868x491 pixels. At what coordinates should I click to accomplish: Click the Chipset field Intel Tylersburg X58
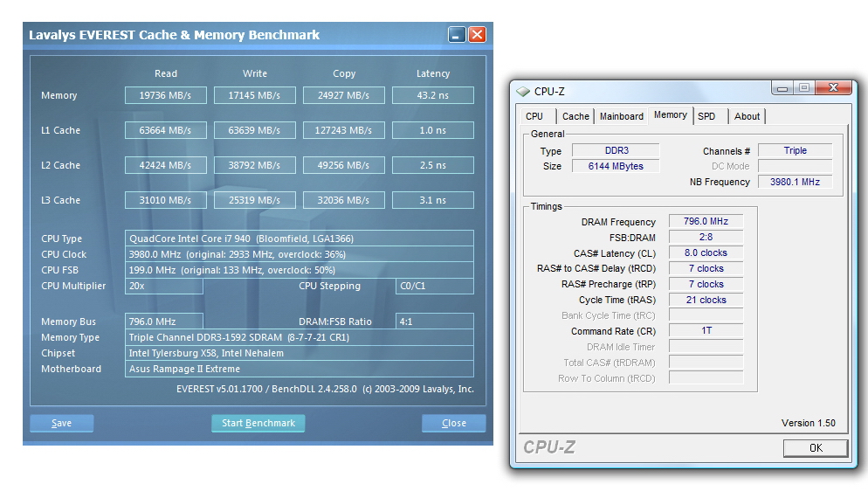coord(300,353)
